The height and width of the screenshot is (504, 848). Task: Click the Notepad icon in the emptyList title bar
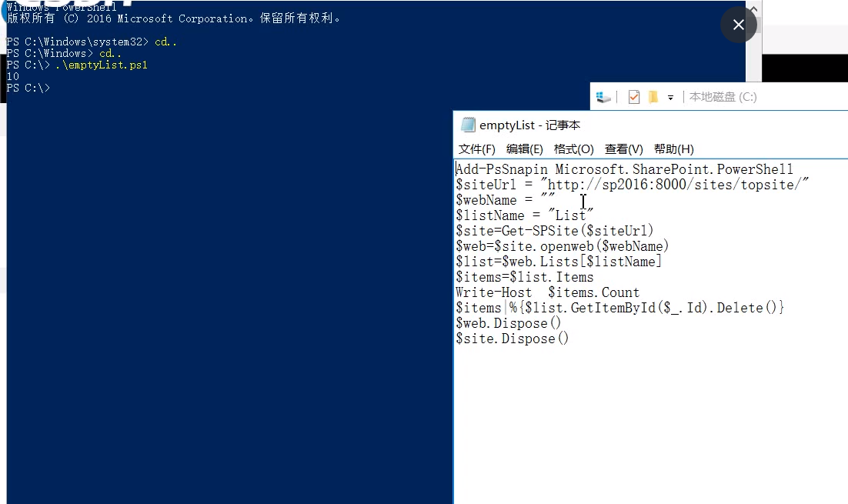pos(468,125)
